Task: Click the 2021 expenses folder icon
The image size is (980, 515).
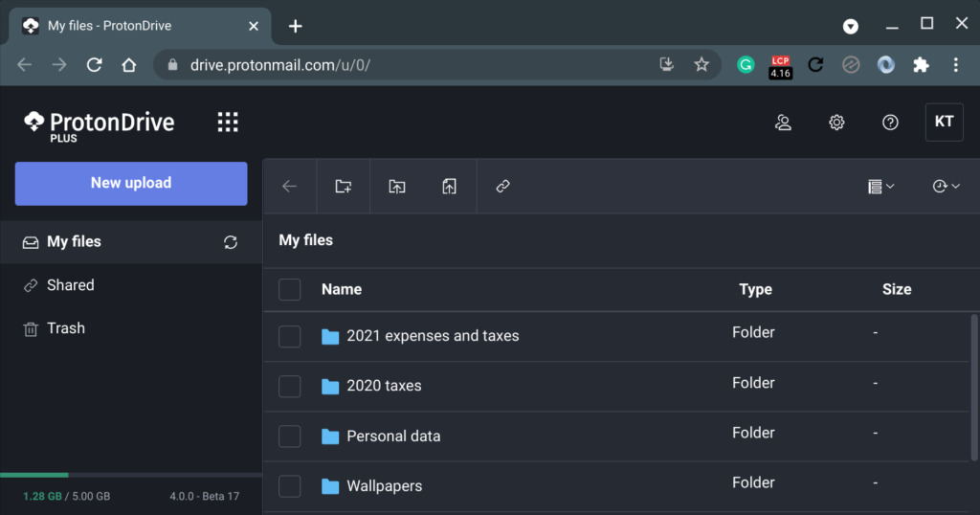Action: pyautogui.click(x=330, y=337)
